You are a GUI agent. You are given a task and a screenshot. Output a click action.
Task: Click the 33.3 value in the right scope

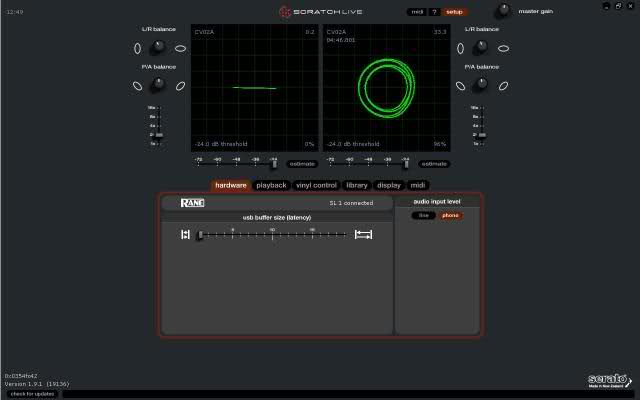pyautogui.click(x=440, y=32)
